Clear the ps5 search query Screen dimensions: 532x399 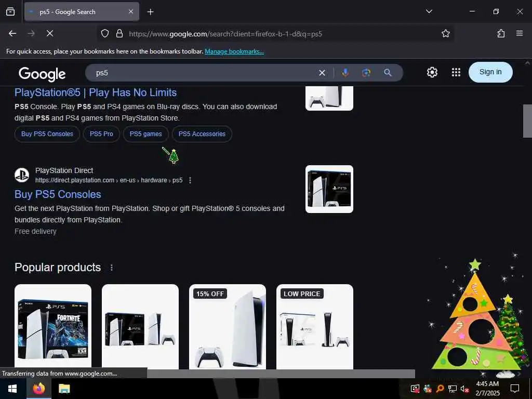pos(322,73)
